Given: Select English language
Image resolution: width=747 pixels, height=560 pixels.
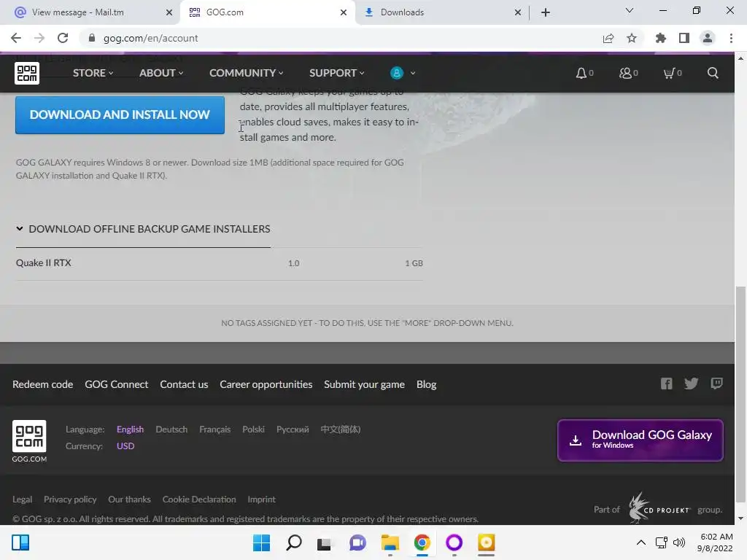Looking at the screenshot, I should pos(130,429).
